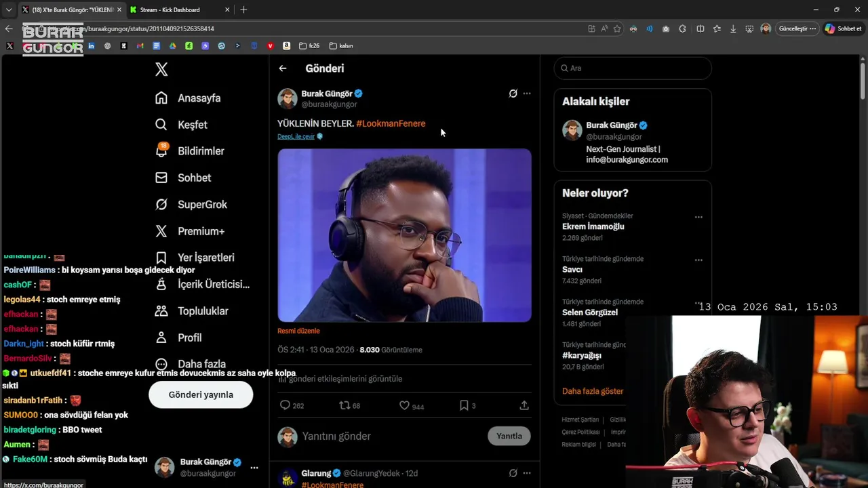Open Copilot Sohbet et button
Image resolution: width=868 pixels, height=488 pixels.
[x=843, y=28]
